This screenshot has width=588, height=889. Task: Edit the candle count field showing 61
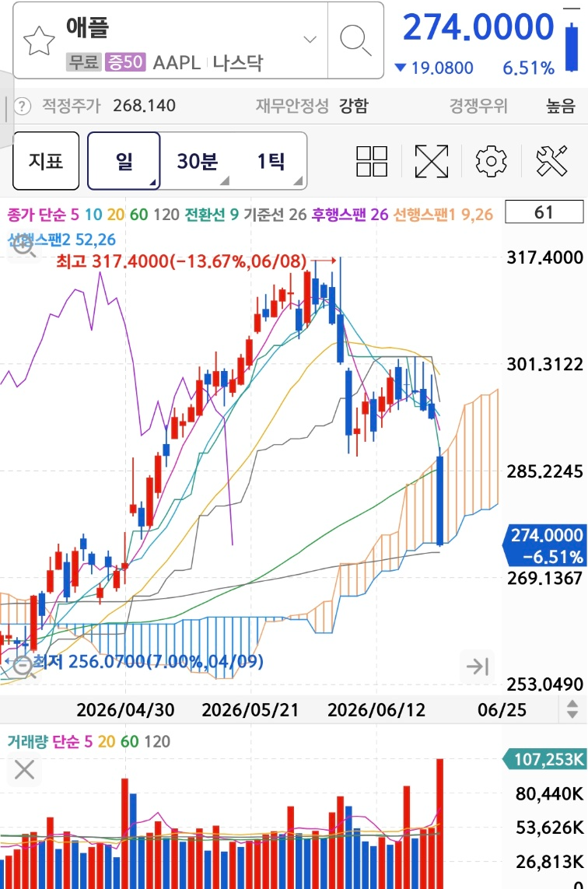tap(544, 212)
